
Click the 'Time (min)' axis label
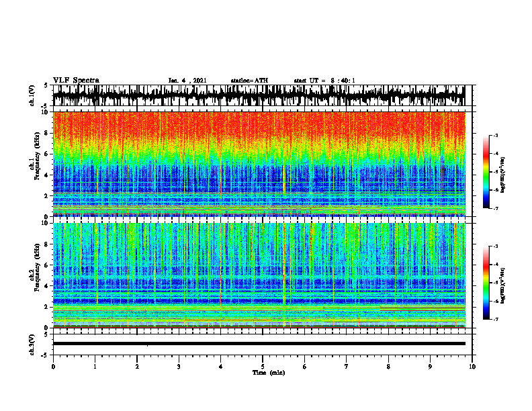tap(269, 373)
